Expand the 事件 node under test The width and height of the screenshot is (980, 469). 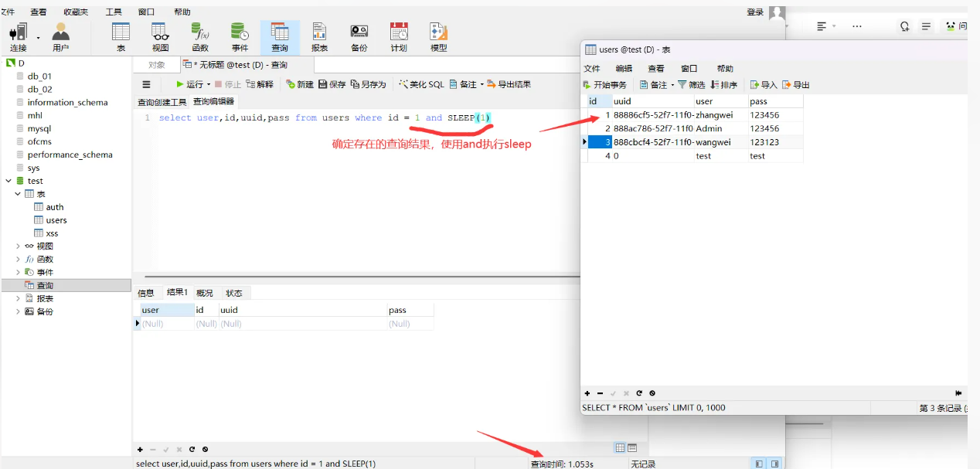click(18, 272)
